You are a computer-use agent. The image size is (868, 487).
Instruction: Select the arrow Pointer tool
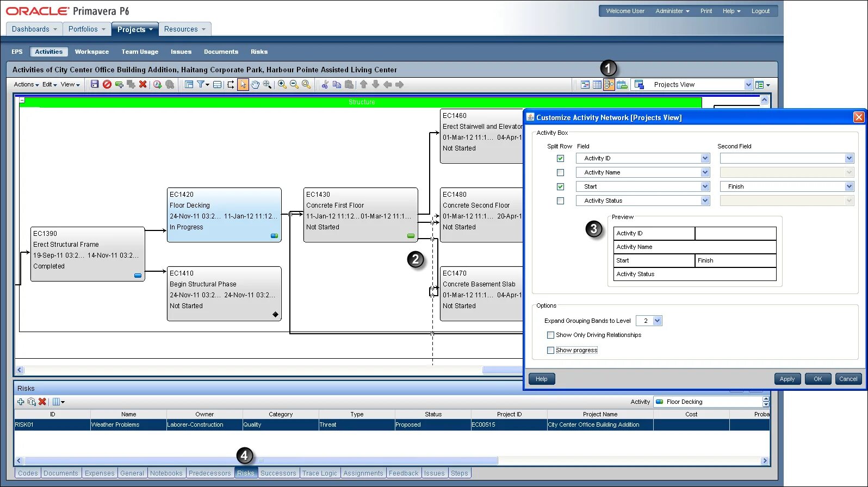tap(243, 84)
